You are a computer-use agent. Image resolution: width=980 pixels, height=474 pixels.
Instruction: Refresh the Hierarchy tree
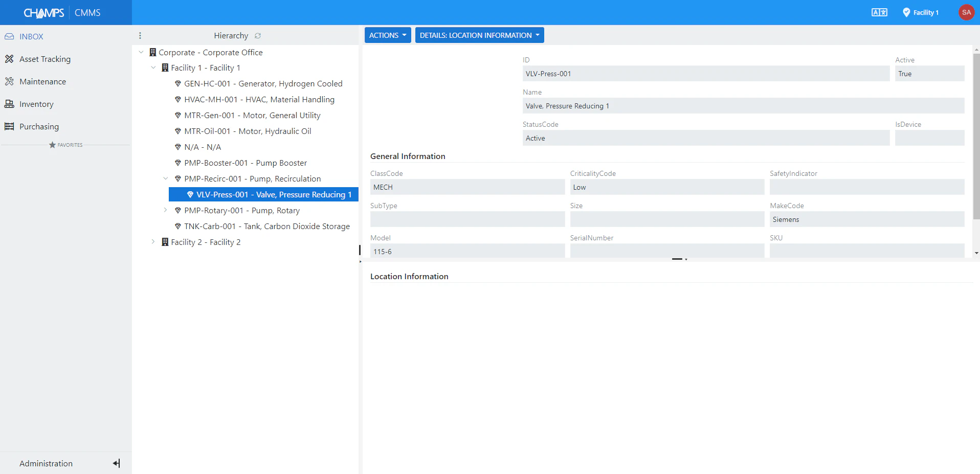[257, 35]
